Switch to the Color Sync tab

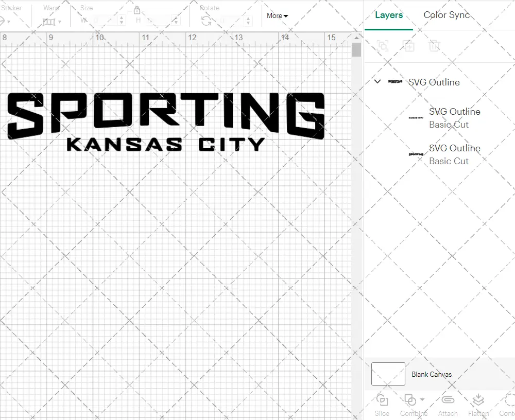(446, 15)
